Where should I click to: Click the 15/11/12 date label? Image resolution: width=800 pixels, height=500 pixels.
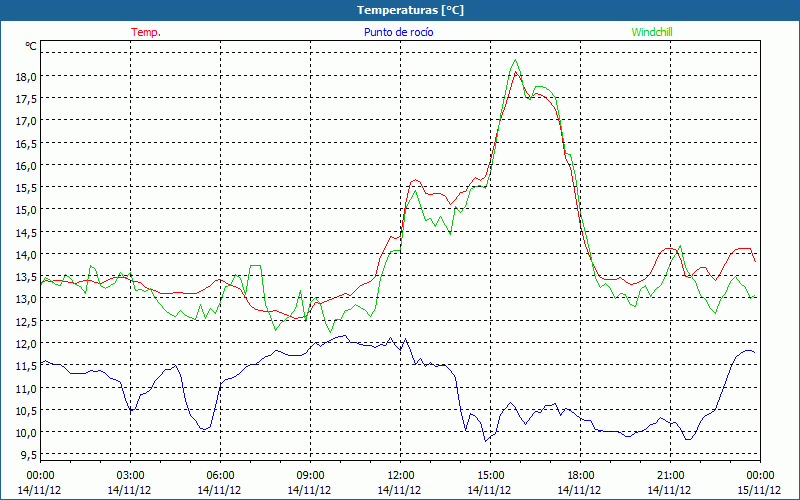click(759, 490)
